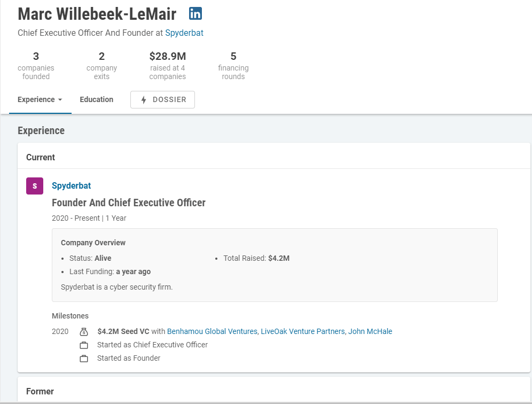The image size is (532, 404).
Task: Click the $4.2M Seed VC milestone text
Action: click(123, 331)
